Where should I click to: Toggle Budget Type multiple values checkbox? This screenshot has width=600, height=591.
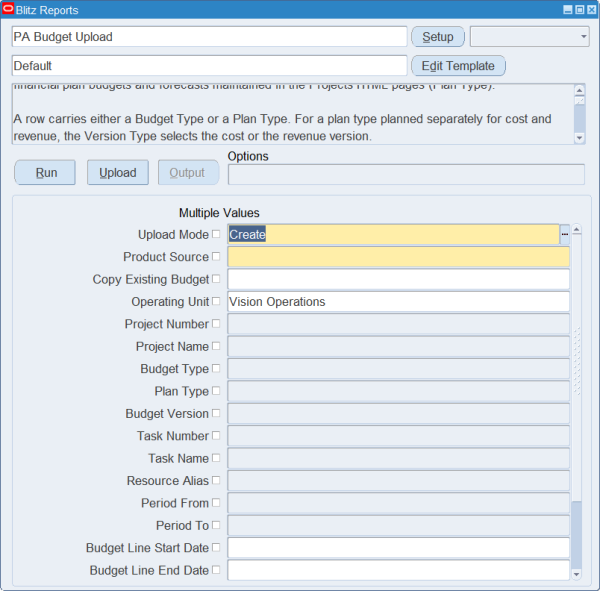coord(216,368)
